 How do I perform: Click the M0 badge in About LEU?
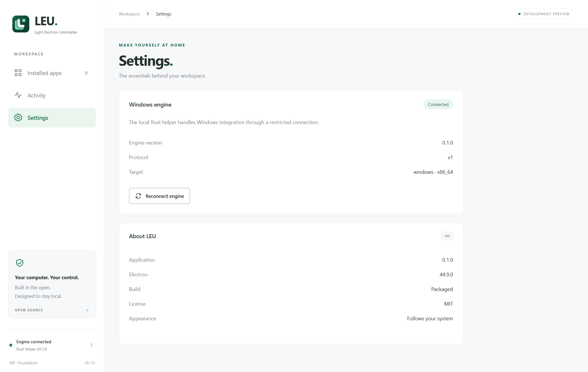[447, 236]
